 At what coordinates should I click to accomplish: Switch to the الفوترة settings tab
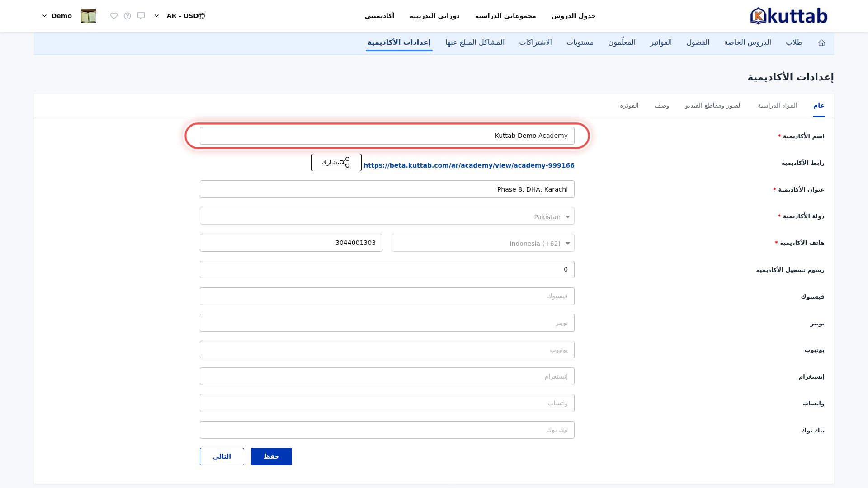(629, 105)
